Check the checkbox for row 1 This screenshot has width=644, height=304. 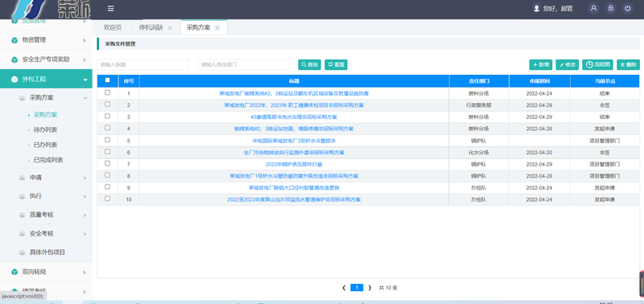(108, 92)
